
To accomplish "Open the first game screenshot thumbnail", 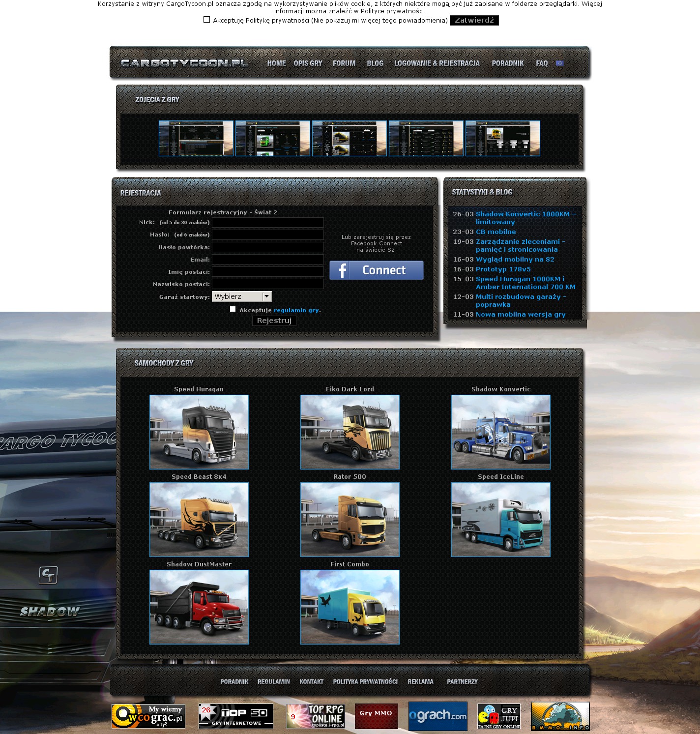I will click(196, 139).
